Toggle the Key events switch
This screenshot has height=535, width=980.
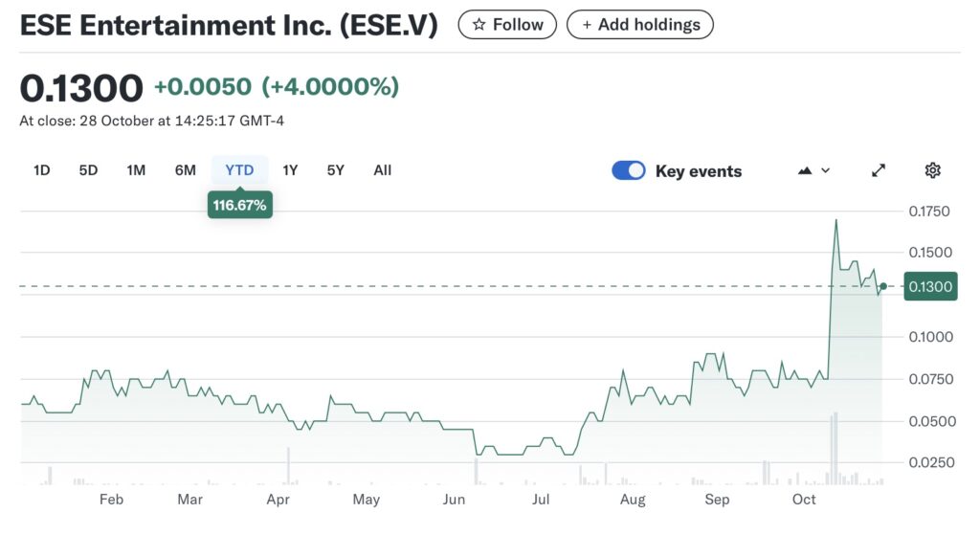(x=629, y=170)
